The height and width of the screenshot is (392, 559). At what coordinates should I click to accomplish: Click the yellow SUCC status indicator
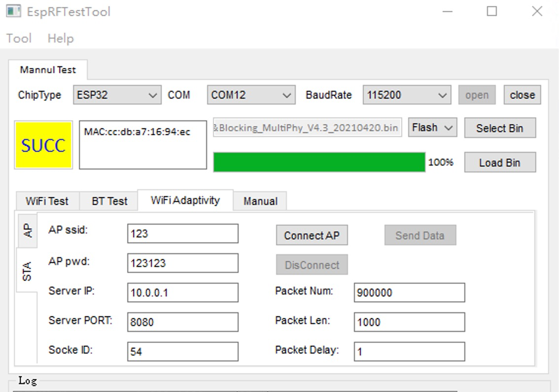tap(43, 145)
